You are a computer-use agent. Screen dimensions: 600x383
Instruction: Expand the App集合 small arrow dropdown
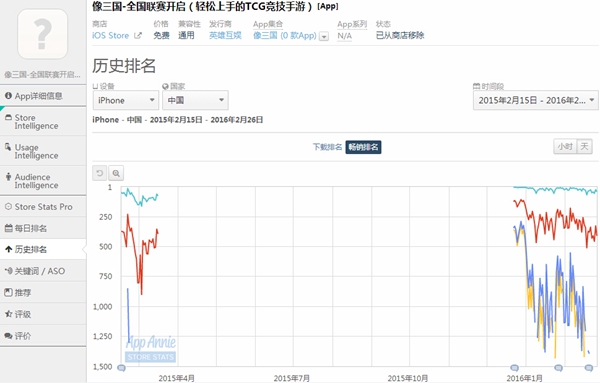pyautogui.click(x=324, y=37)
